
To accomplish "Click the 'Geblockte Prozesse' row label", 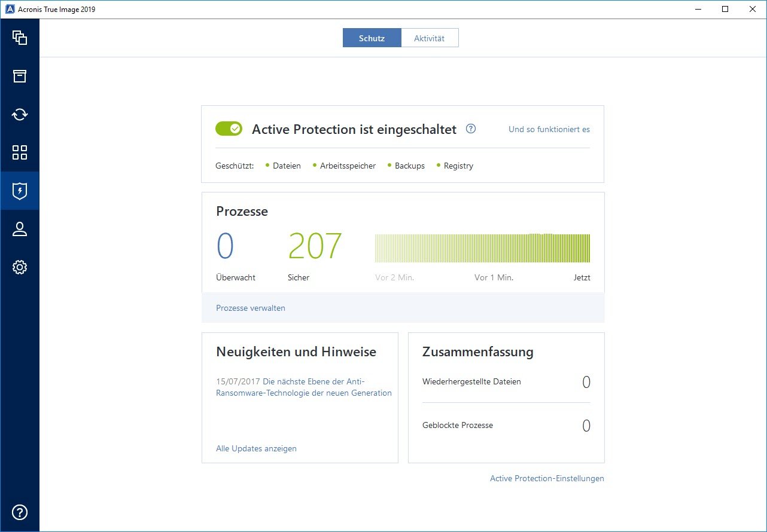I will (x=458, y=425).
